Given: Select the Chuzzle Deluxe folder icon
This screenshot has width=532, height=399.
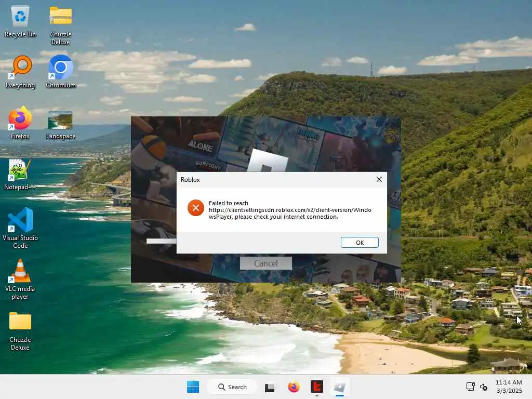Looking at the screenshot, I should (20, 331).
